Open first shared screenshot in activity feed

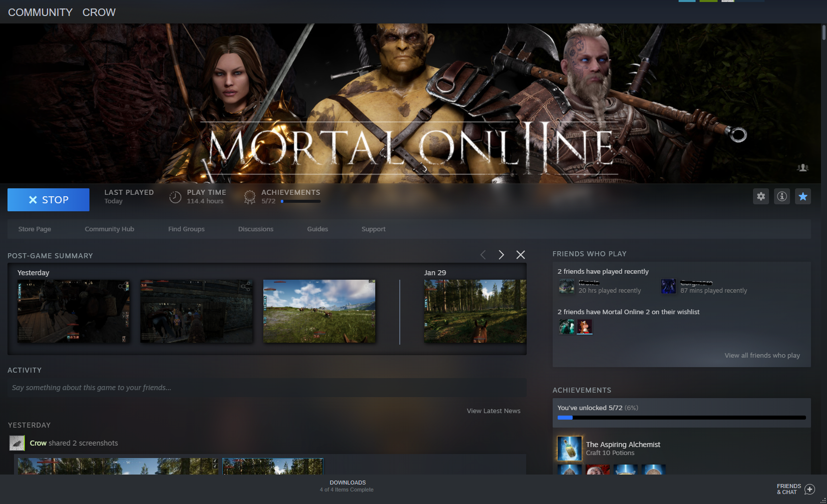coord(118,466)
